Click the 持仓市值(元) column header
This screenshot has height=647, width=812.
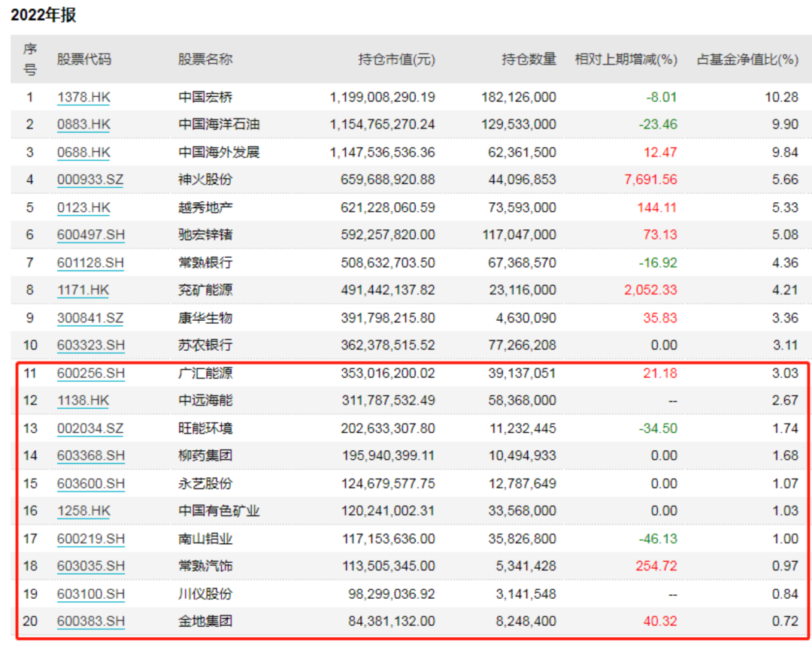396,59
